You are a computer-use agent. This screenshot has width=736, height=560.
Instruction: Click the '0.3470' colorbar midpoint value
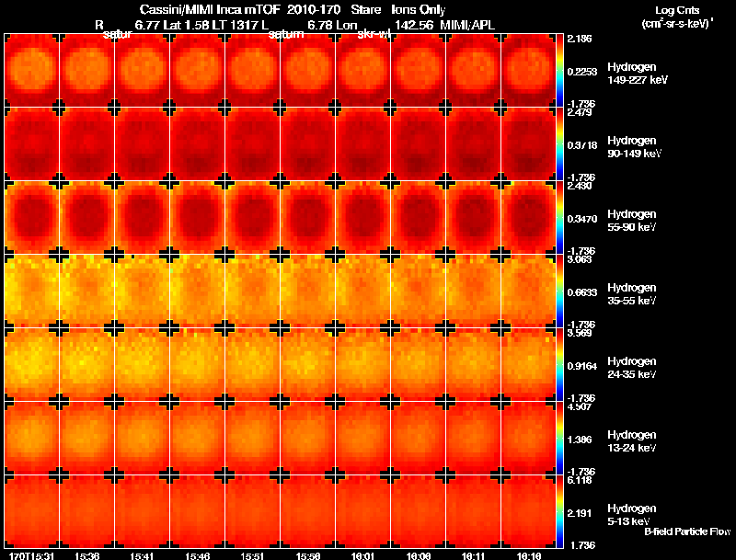[x=582, y=219]
